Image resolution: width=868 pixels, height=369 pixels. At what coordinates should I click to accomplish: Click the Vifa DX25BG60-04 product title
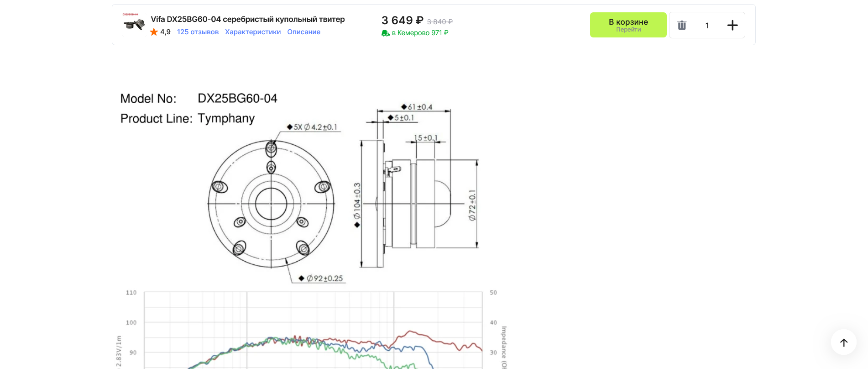point(247,19)
